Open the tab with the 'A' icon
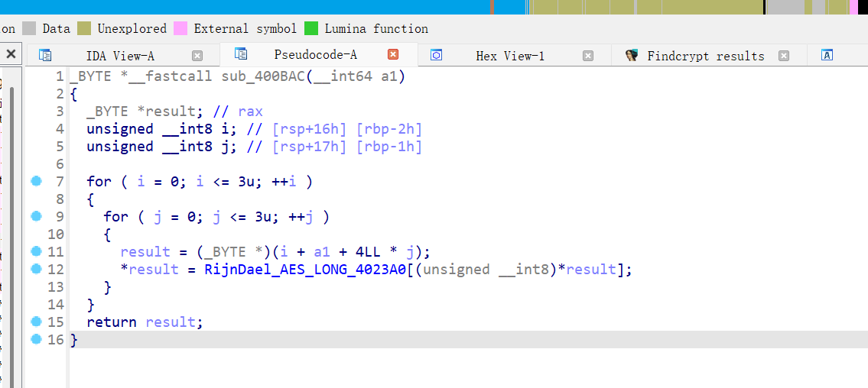 point(827,55)
